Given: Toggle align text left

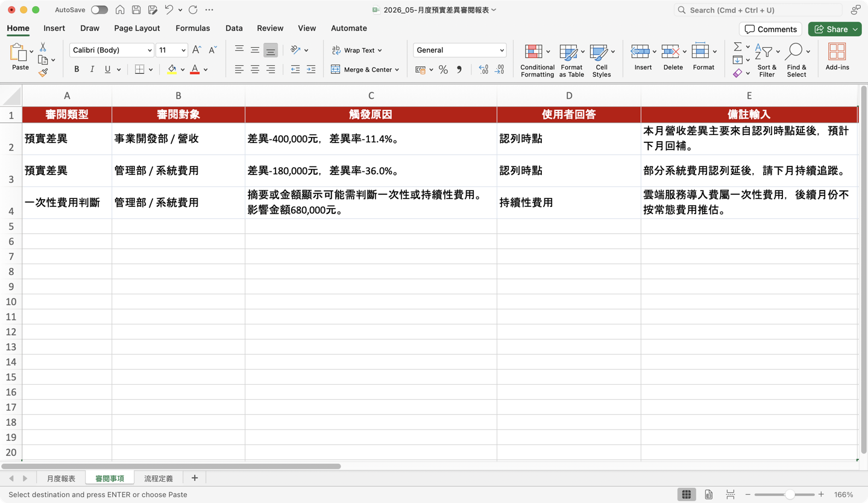Looking at the screenshot, I should (239, 69).
